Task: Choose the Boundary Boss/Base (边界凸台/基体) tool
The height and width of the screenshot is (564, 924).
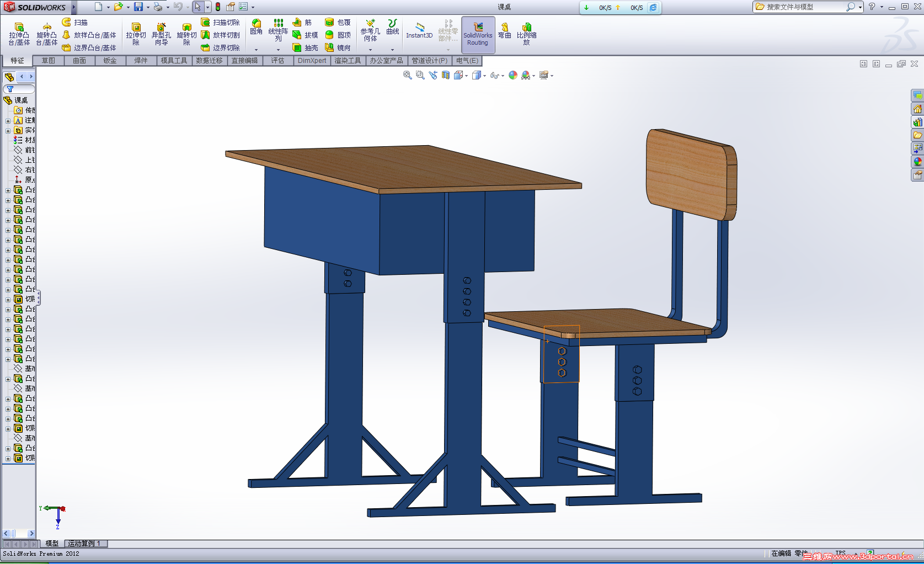Action: (89, 47)
